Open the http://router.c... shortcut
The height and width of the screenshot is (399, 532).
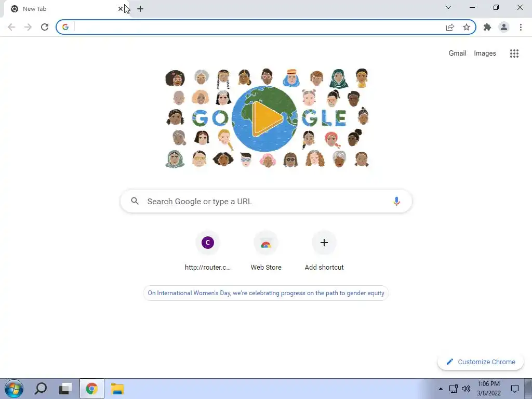(208, 251)
